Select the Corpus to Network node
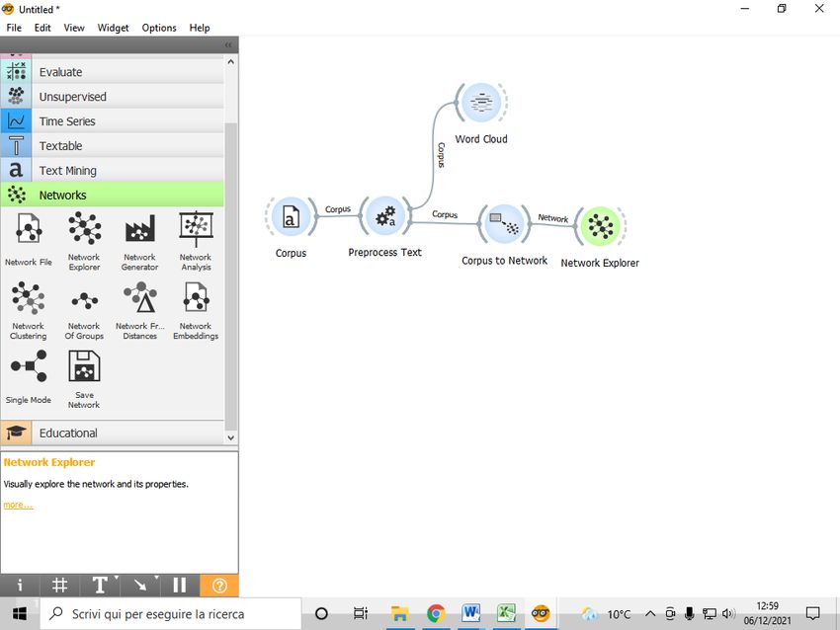The image size is (840, 630). coord(504,224)
